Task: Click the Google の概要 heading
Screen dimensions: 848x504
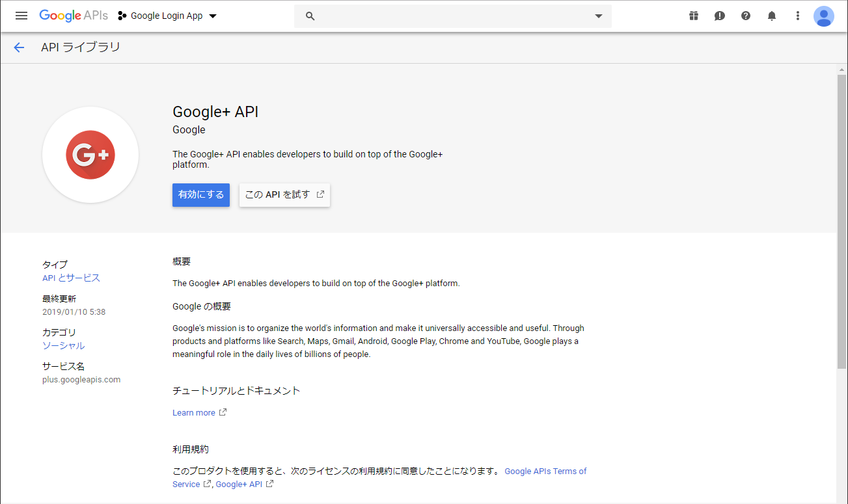Action: click(202, 306)
